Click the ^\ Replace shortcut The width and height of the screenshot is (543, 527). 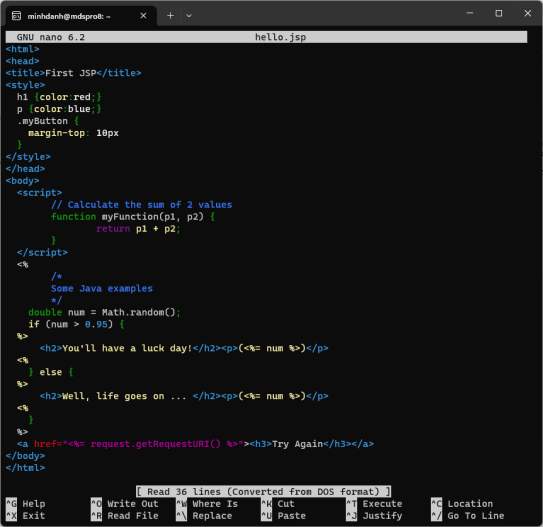[204, 516]
